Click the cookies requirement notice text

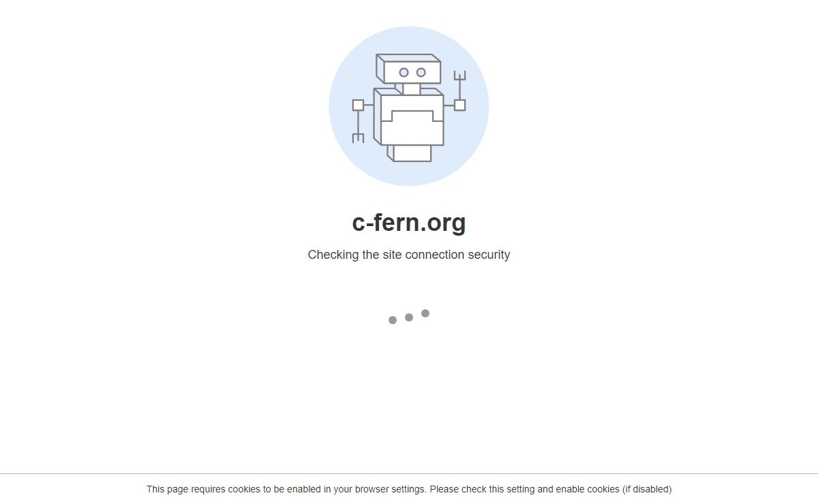409,489
